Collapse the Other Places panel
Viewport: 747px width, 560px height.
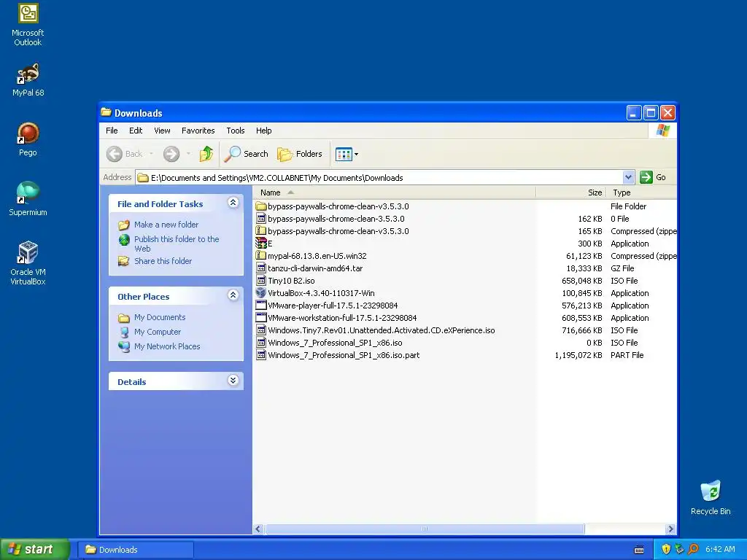(233, 295)
